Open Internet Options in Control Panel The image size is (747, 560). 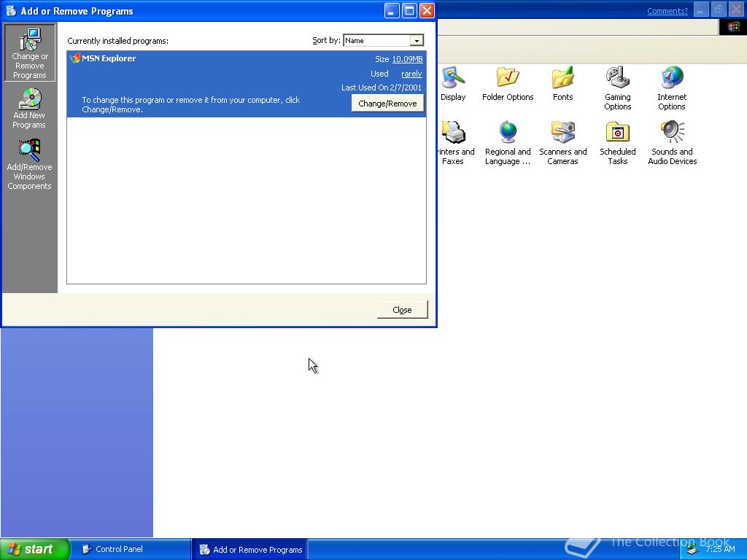672,88
